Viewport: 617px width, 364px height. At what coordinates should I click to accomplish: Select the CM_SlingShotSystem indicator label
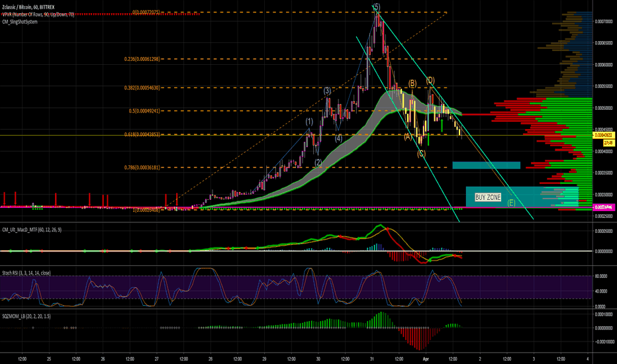(x=20, y=22)
